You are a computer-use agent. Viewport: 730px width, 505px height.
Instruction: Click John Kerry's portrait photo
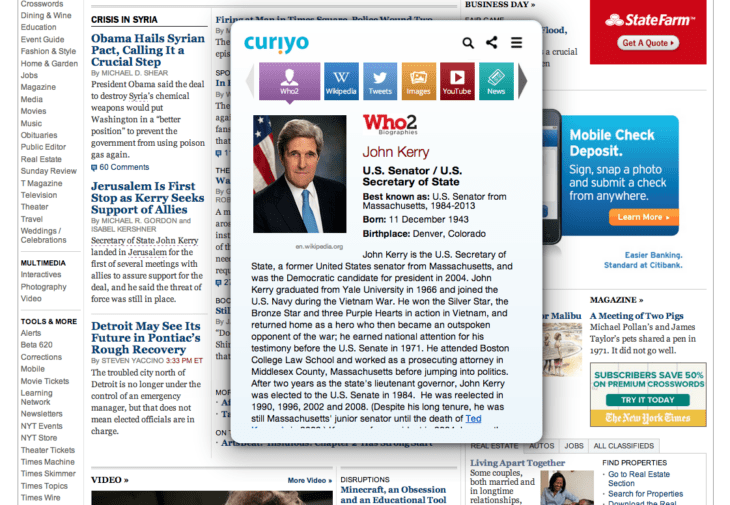pos(299,174)
